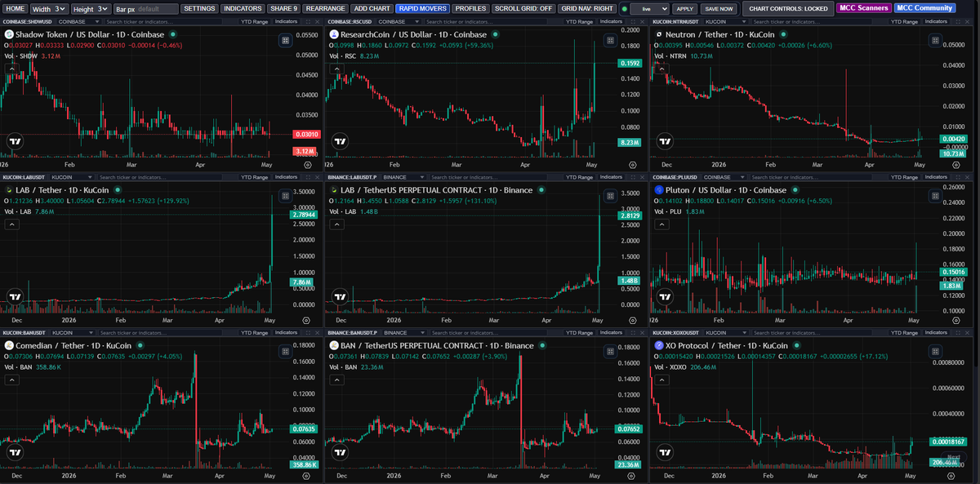The height and width of the screenshot is (484, 980).
Task: Click LAB KuCoin price label 2.78944
Action: click(302, 214)
